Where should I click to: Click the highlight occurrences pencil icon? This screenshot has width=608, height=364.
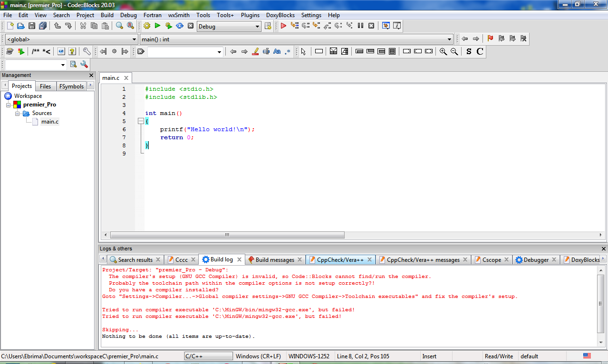(255, 51)
